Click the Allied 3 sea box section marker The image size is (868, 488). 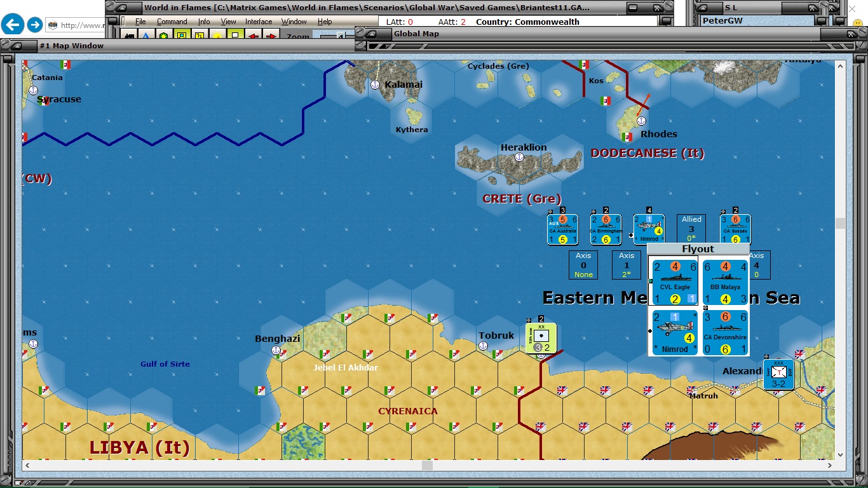coord(691,229)
